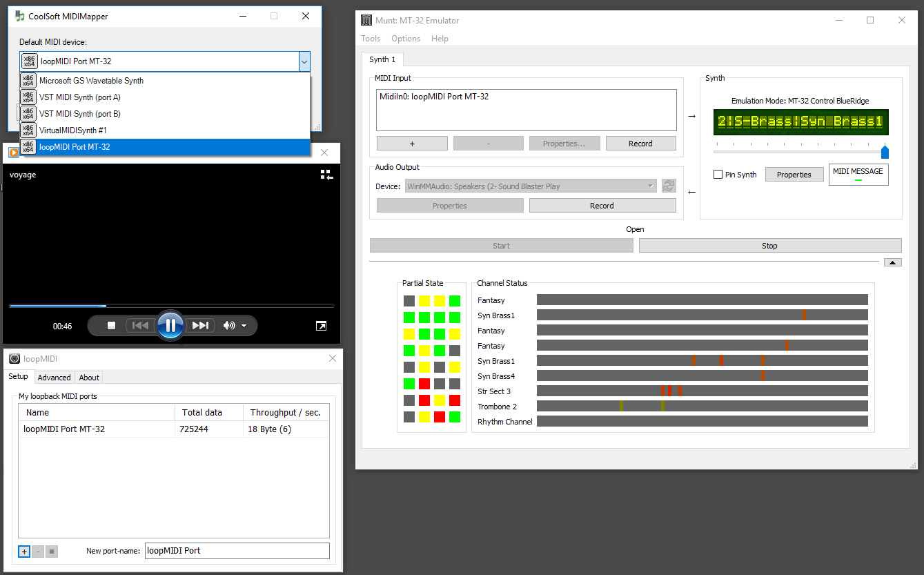The image size is (924, 575).
Task: Enter full screen mode in player
Action: [x=321, y=326]
